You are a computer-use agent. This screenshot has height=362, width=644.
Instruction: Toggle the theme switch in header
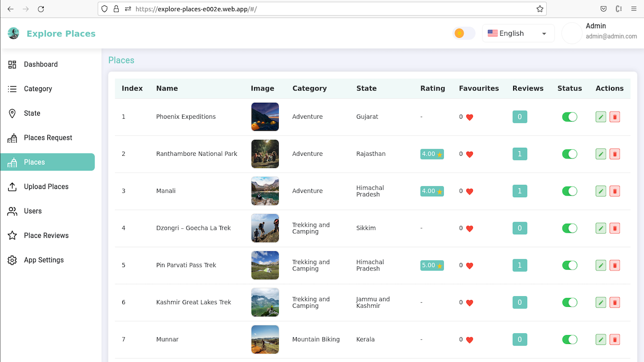click(x=463, y=33)
